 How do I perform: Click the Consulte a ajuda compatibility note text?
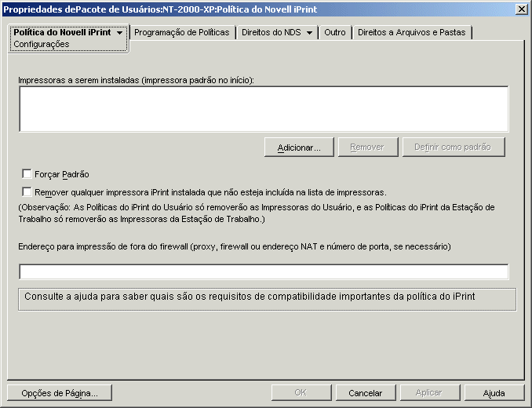click(250, 297)
